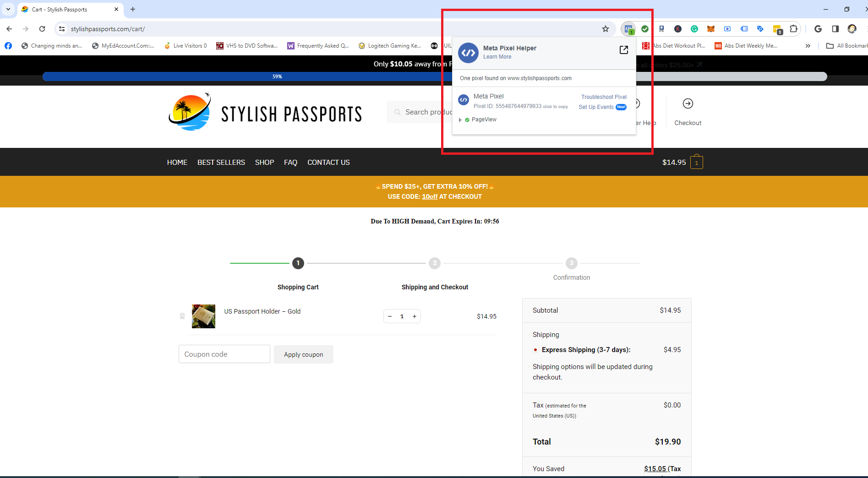Viewport: 868px width, 478px height.
Task: Open the Grammarly extension
Action: point(694,29)
